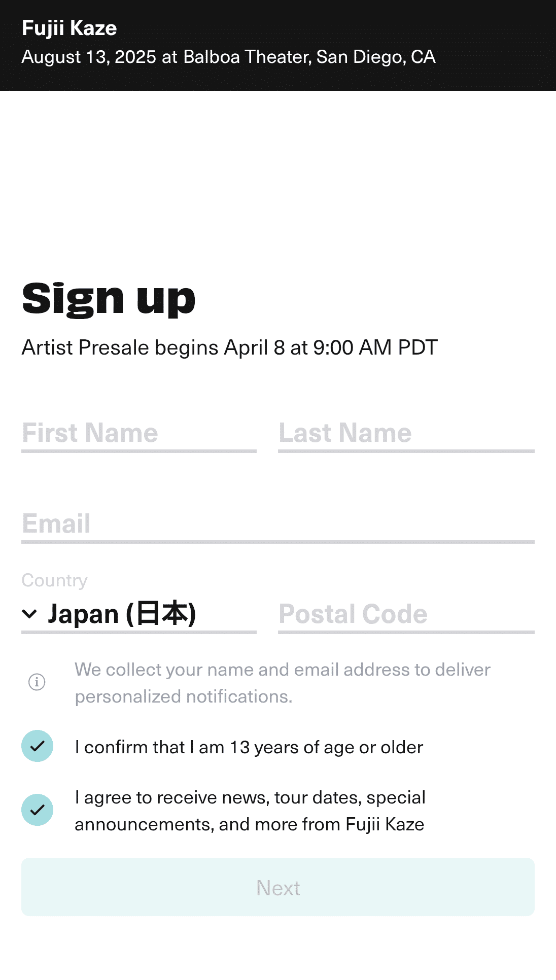Click the August 13 Balboa Theater event line
The image size is (556, 980).
tap(228, 57)
